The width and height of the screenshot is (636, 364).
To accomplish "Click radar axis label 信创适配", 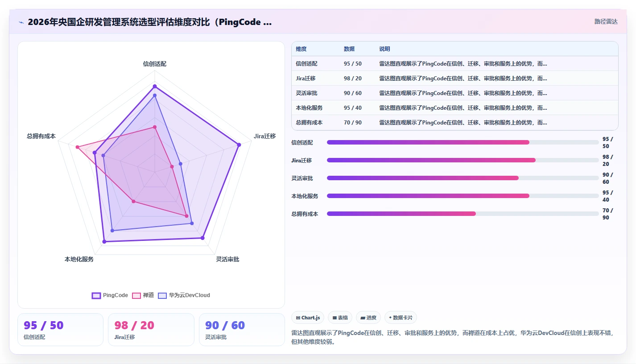I will 155,64.
